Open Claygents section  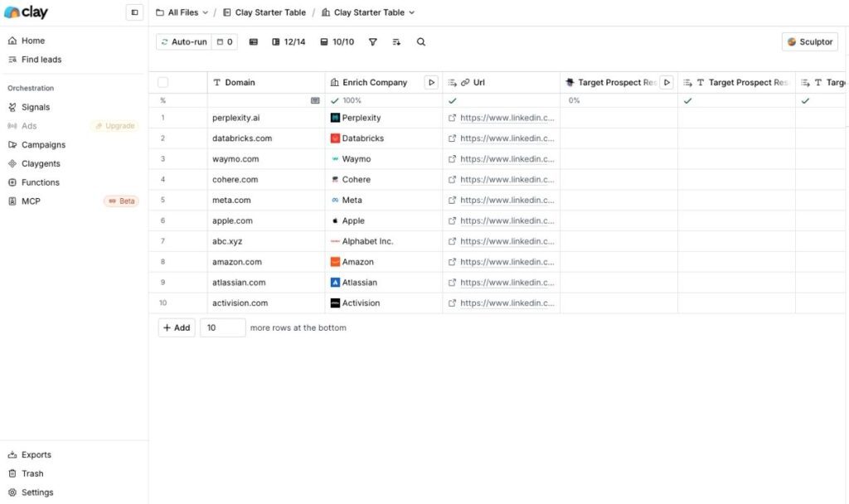point(41,163)
